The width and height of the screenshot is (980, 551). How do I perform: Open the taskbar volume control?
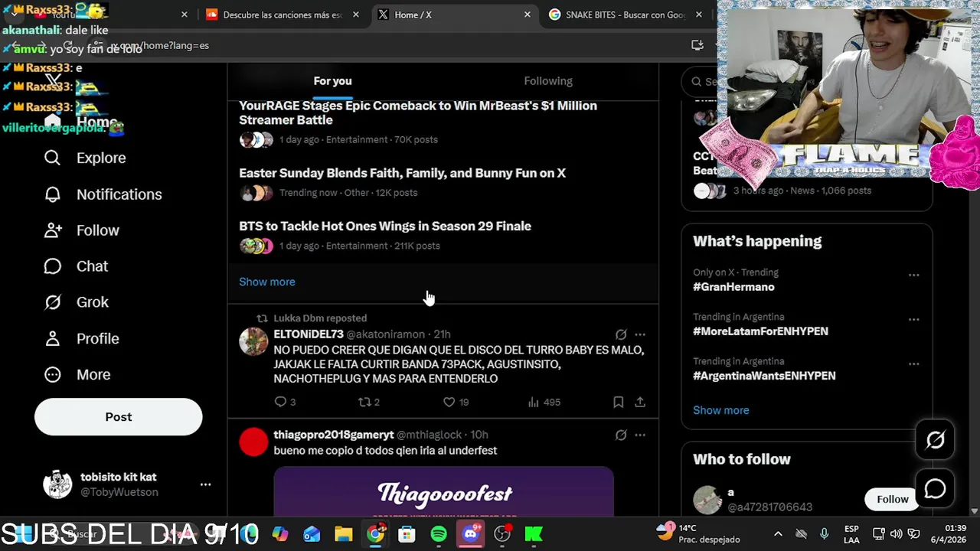coord(896,533)
